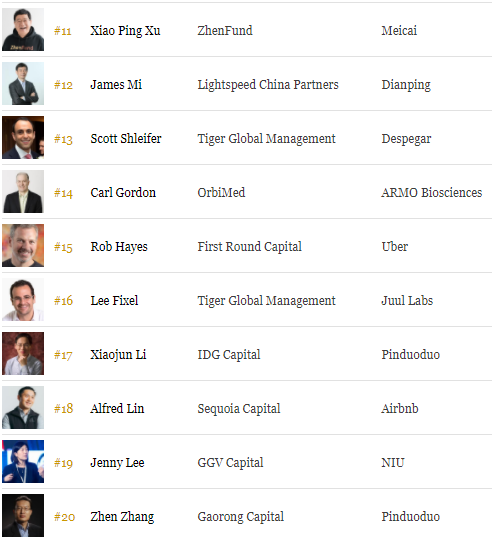Click the Scott Shleifer headshot
Viewport: 495px width, 541px height.
(23, 137)
